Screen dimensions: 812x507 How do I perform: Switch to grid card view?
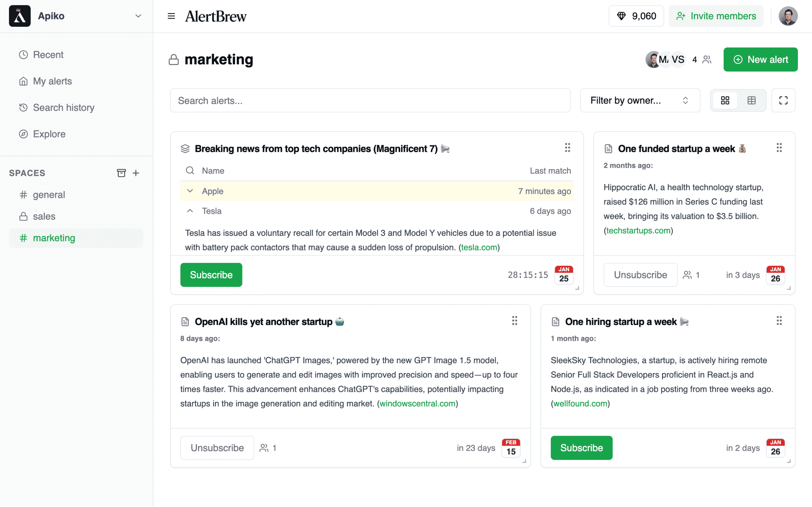725,100
